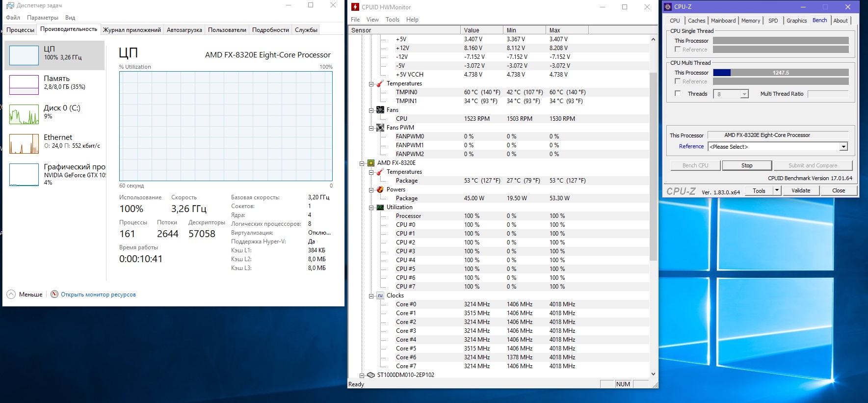Switch to the SPD tab in CPU-Z
The image size is (868, 403).
pos(773,21)
